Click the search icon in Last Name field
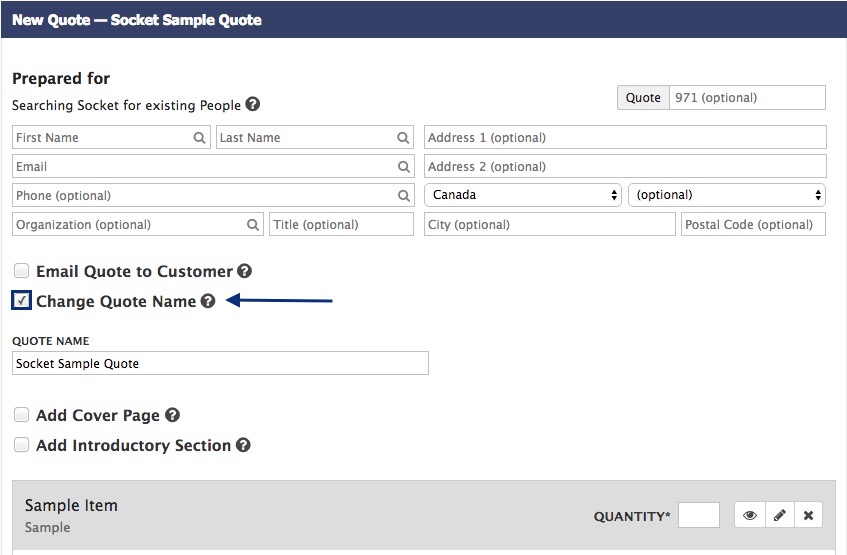The height and width of the screenshot is (555, 847). [403, 138]
